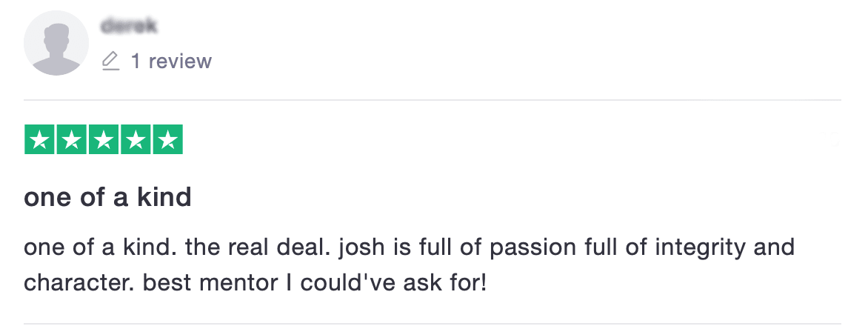Select the fifth green rating star
868x329 pixels.
(x=167, y=140)
